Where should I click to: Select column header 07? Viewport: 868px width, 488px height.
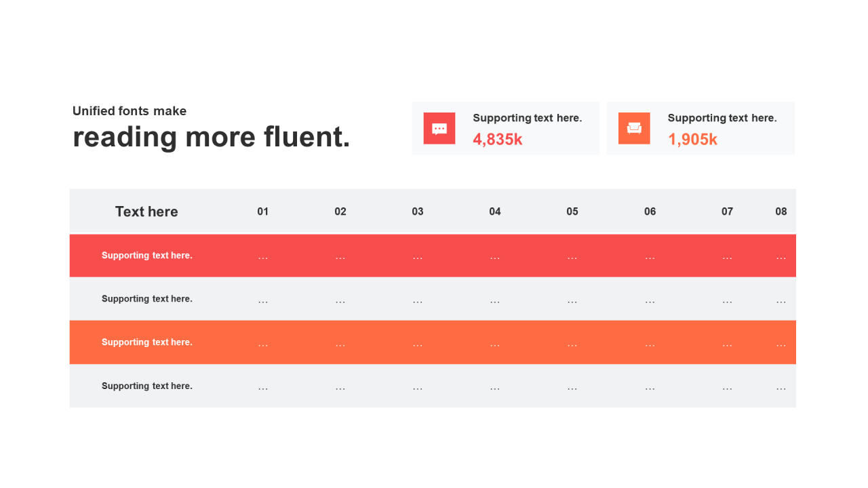[x=727, y=211]
